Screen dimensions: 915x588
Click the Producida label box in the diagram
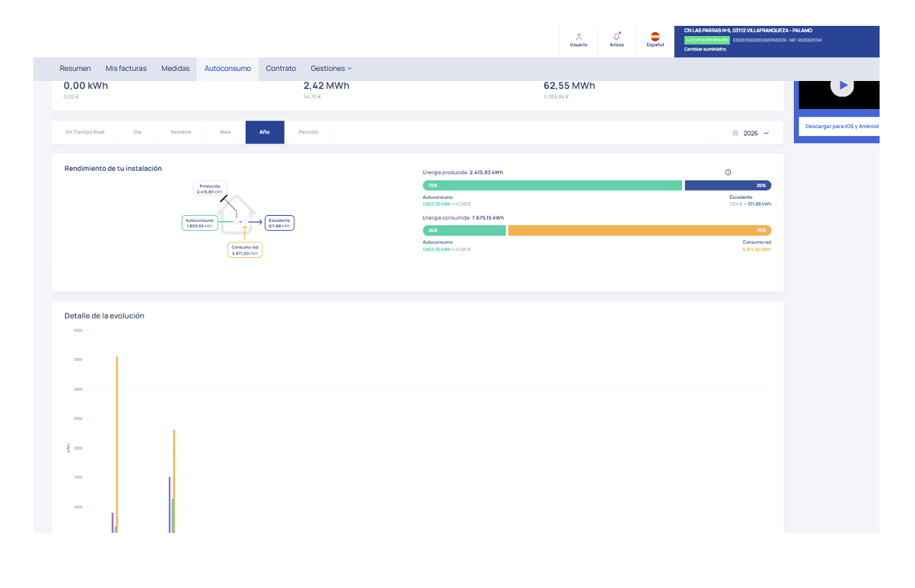click(x=210, y=189)
